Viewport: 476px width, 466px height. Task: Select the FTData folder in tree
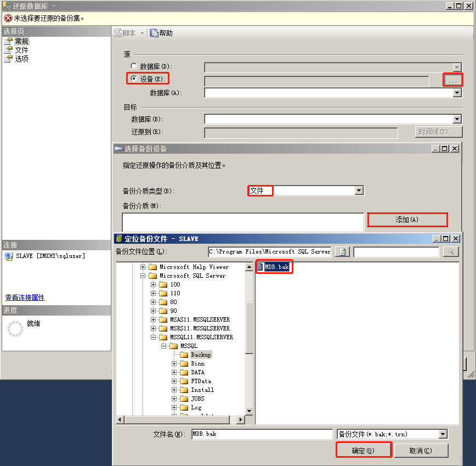coord(201,381)
